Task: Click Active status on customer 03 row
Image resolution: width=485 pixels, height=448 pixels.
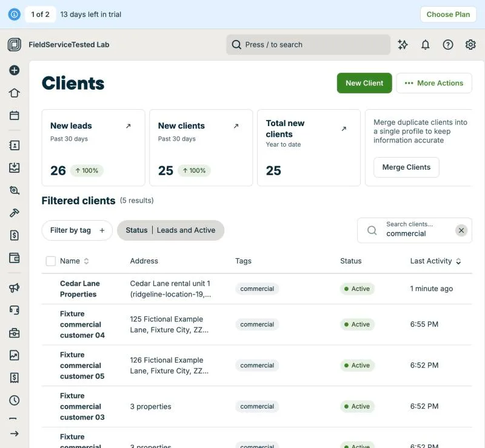Action: click(x=357, y=406)
